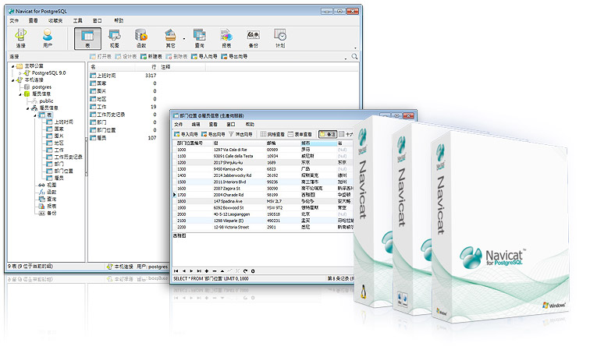Switch to 表单查看 (Form View)

pyautogui.click(x=300, y=134)
